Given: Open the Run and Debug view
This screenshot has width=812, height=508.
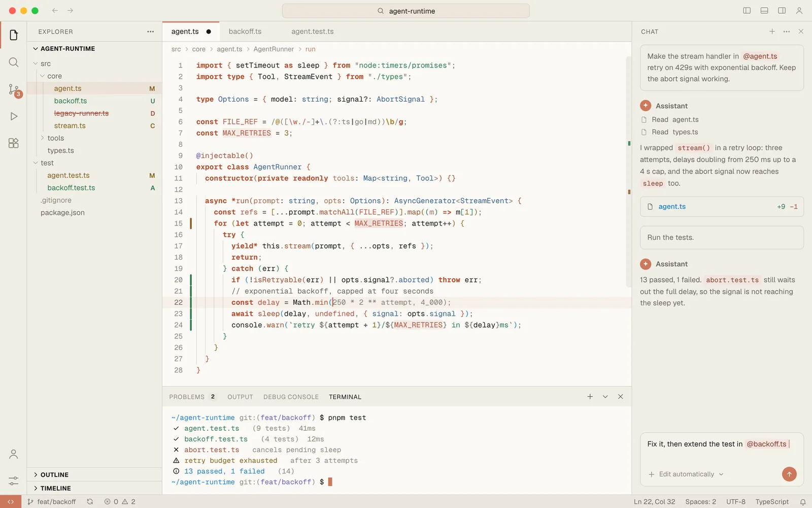Looking at the screenshot, I should point(14,116).
